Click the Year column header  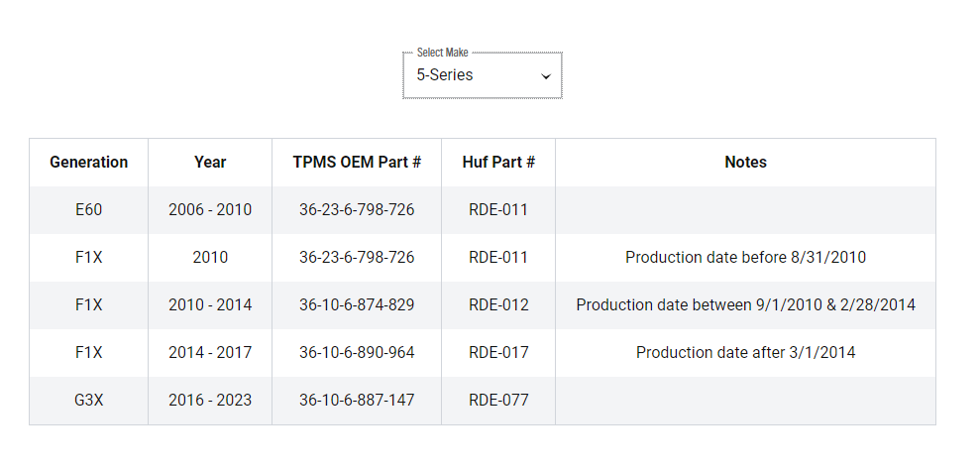pyautogui.click(x=210, y=162)
